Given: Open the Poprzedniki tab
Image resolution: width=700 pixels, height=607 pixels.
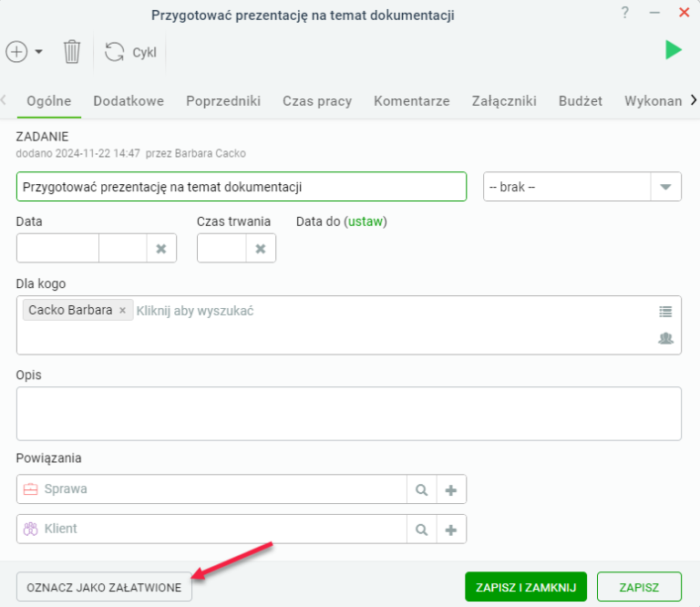Looking at the screenshot, I should pos(223,101).
